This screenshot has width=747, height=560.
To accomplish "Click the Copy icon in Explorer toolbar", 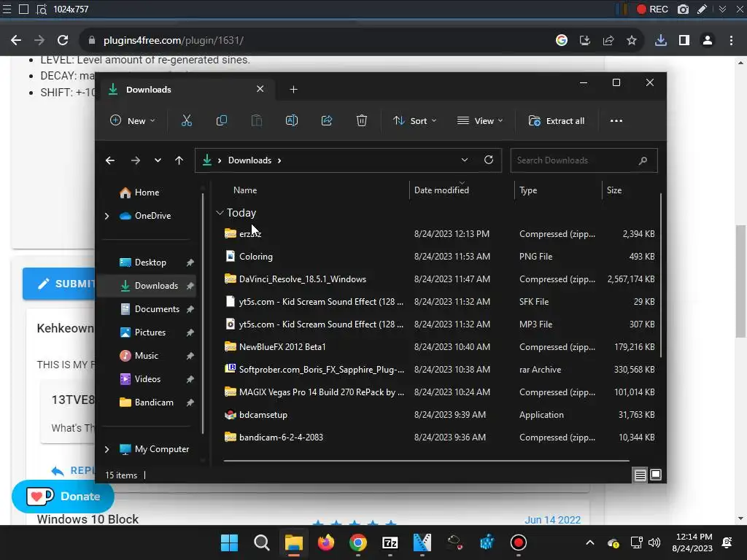I will pos(222,121).
